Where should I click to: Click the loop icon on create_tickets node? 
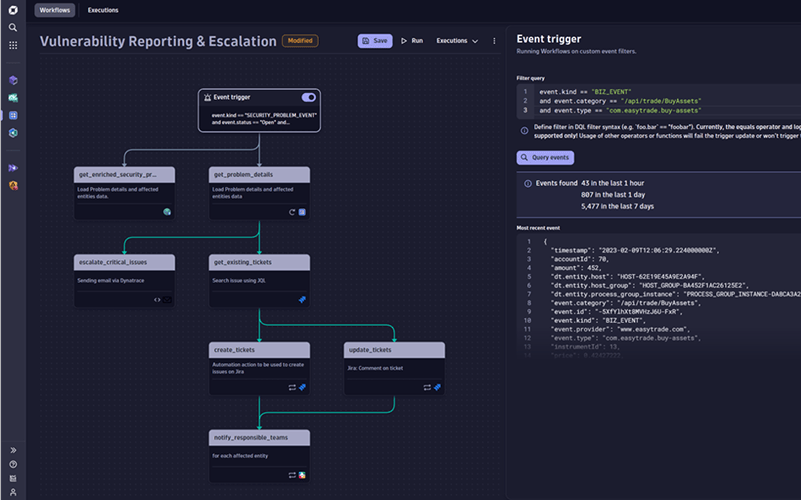[291, 386]
